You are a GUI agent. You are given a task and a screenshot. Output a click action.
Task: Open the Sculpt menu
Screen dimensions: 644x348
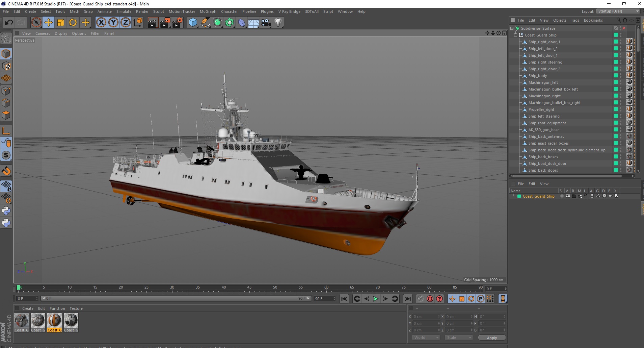pos(159,11)
